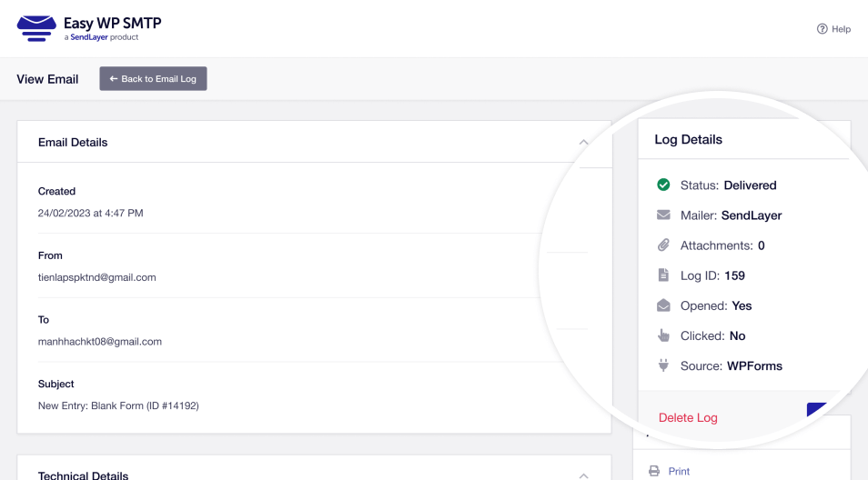Collapse the Email Details panel
868x480 pixels.
[583, 143]
